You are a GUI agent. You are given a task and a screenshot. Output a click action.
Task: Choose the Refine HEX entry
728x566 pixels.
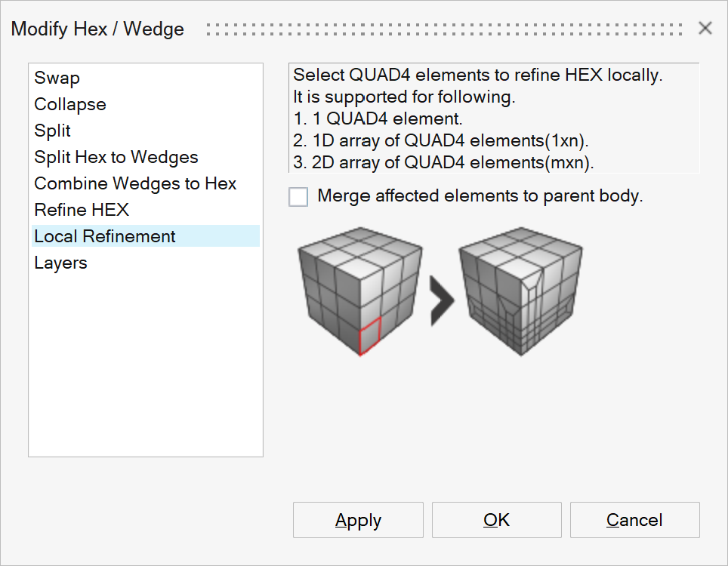coord(82,210)
